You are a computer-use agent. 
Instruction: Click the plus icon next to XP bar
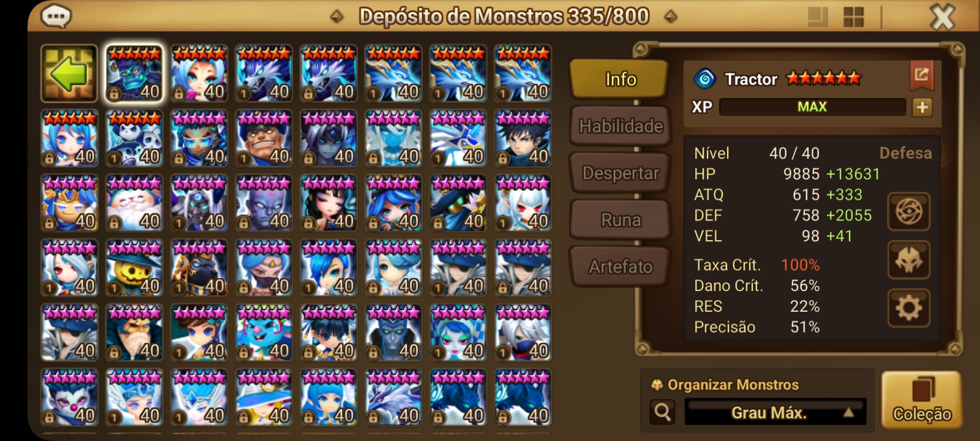point(922,107)
